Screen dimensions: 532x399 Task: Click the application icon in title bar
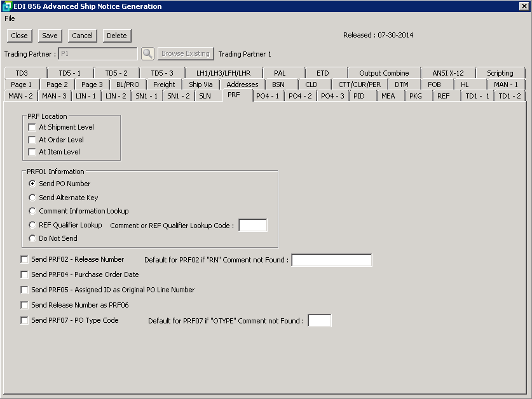tap(6, 6)
